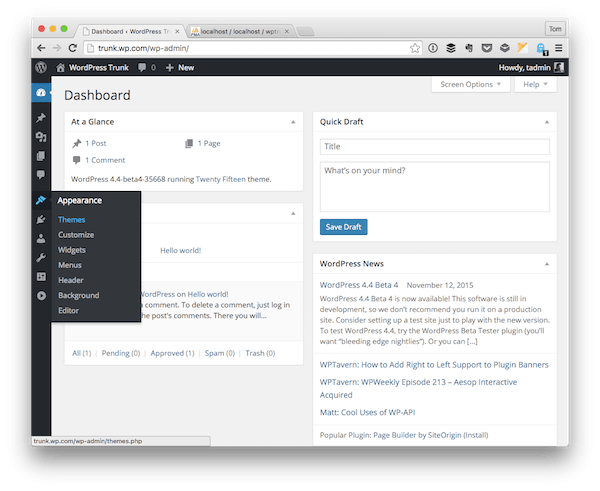Select Editor in the Appearance submenu
The width and height of the screenshot is (600, 491).
click(68, 311)
